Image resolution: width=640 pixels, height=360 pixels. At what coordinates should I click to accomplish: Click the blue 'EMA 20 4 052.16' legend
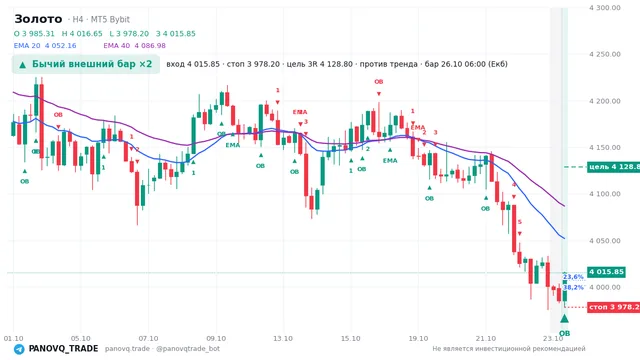[x=45, y=45]
